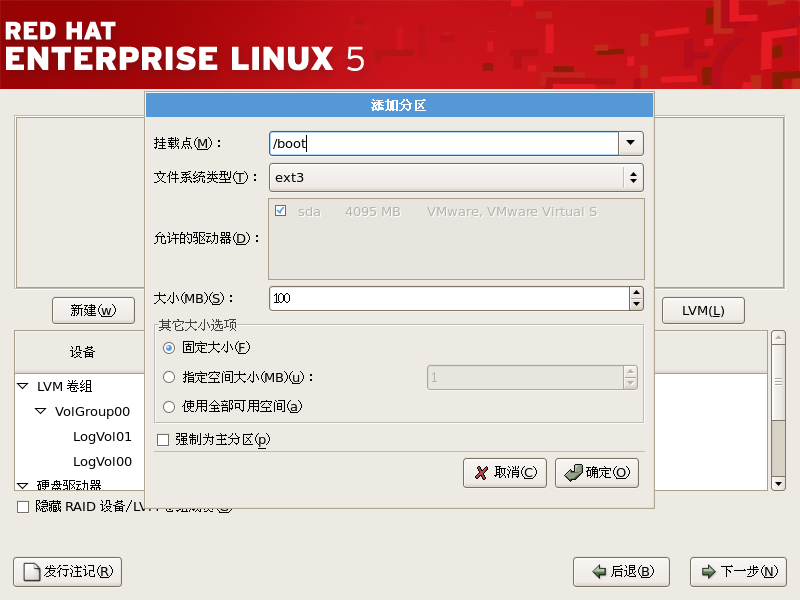
Task: Click the Back (B) button
Action: coord(621,572)
